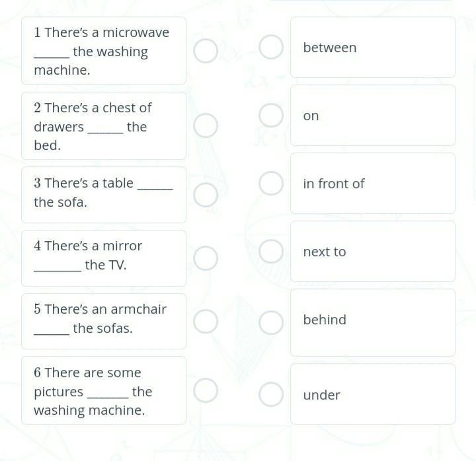Screen dimensions: 476x461
Task: Click the 'in front of' answer card
Action: pyautogui.click(x=372, y=184)
